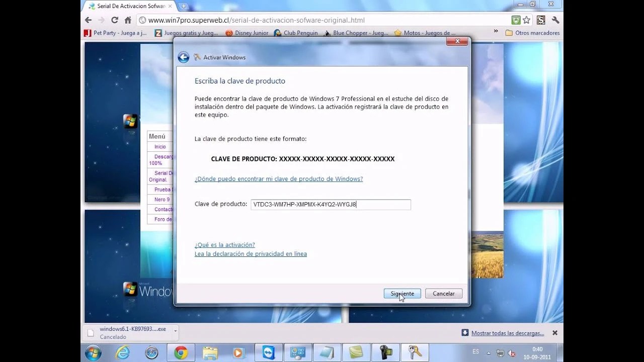Open Windows Media Player from the taskbar
The height and width of the screenshot is (362, 644).
point(238,352)
